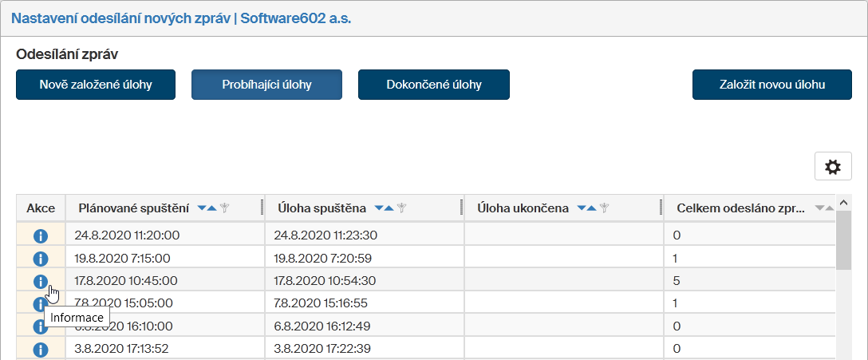The width and height of the screenshot is (868, 360).
Task: Sort Úloha spuštěna ascending with up arrow
Action: (x=389, y=208)
